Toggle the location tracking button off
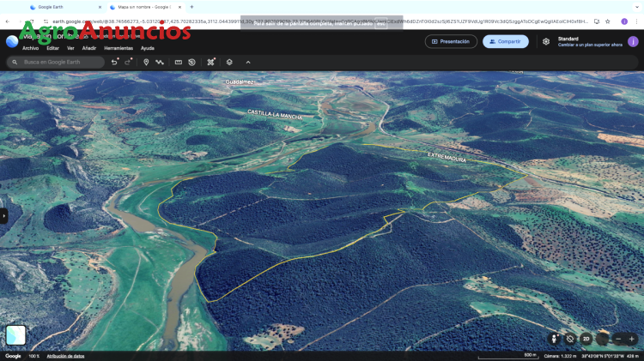 coord(569,339)
